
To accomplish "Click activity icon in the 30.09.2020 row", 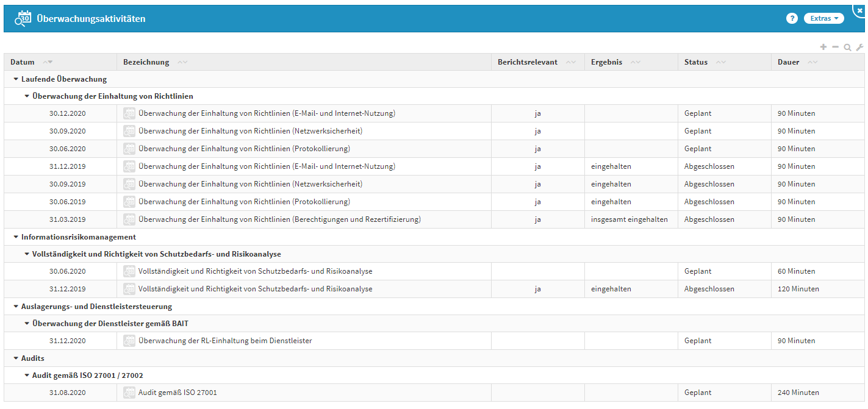I will pyautogui.click(x=129, y=131).
